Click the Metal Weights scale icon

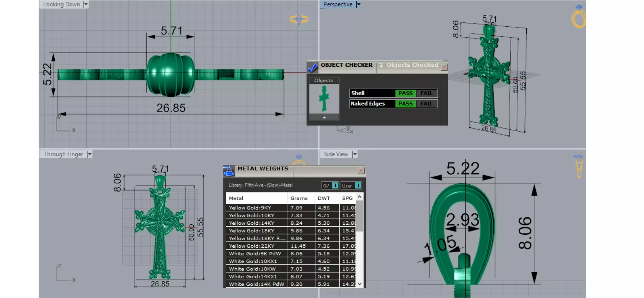click(x=229, y=171)
